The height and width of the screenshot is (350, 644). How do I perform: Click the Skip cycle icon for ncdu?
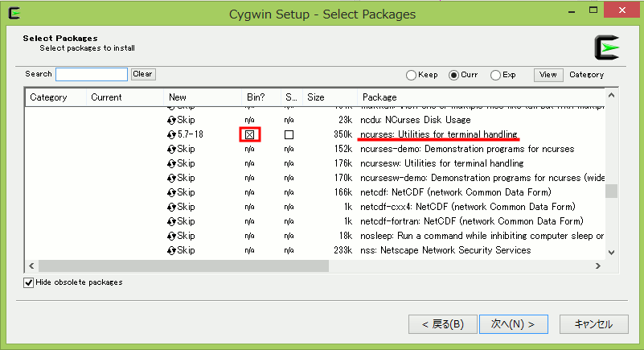172,120
